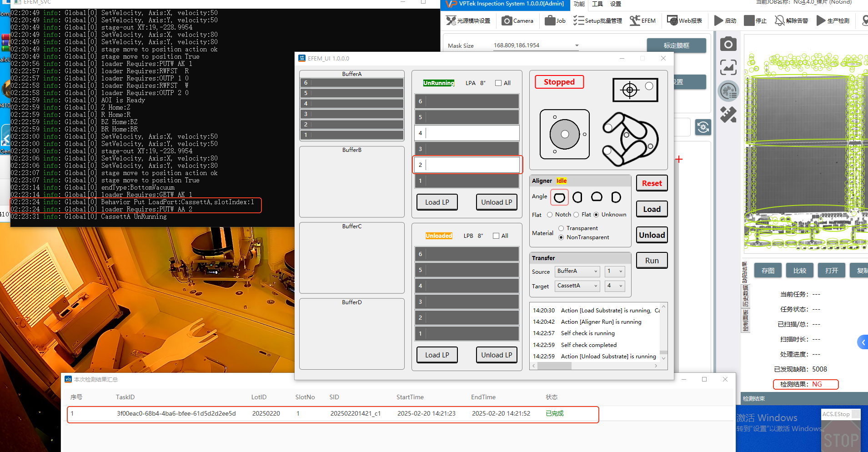This screenshot has width=868, height=452.
Task: Click the Run transfer button
Action: pyautogui.click(x=652, y=261)
